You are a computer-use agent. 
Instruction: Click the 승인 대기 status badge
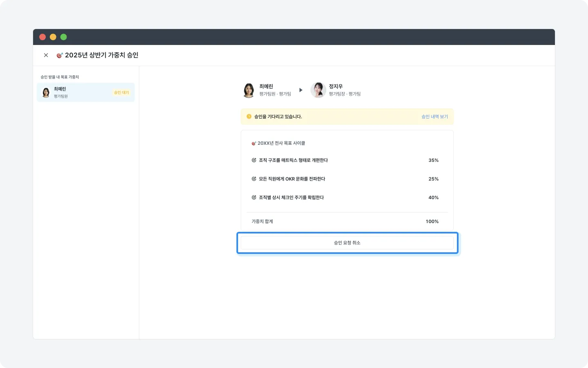[121, 92]
